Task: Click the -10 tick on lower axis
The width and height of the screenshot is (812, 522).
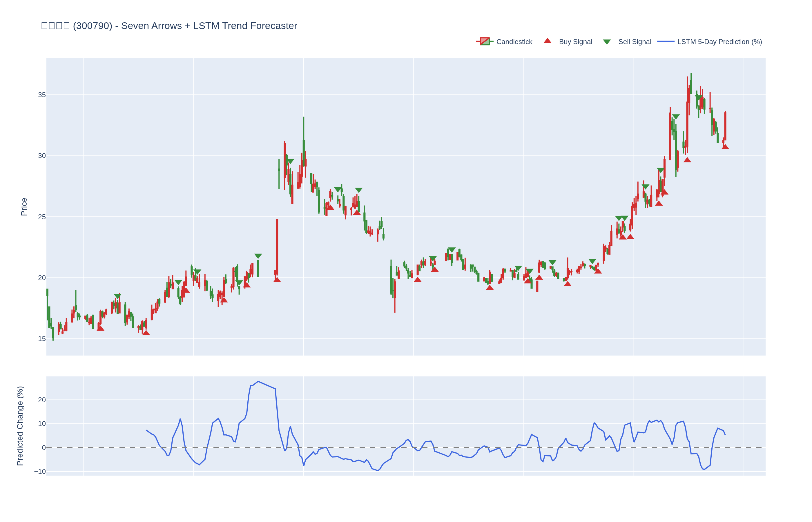Action: [40, 472]
